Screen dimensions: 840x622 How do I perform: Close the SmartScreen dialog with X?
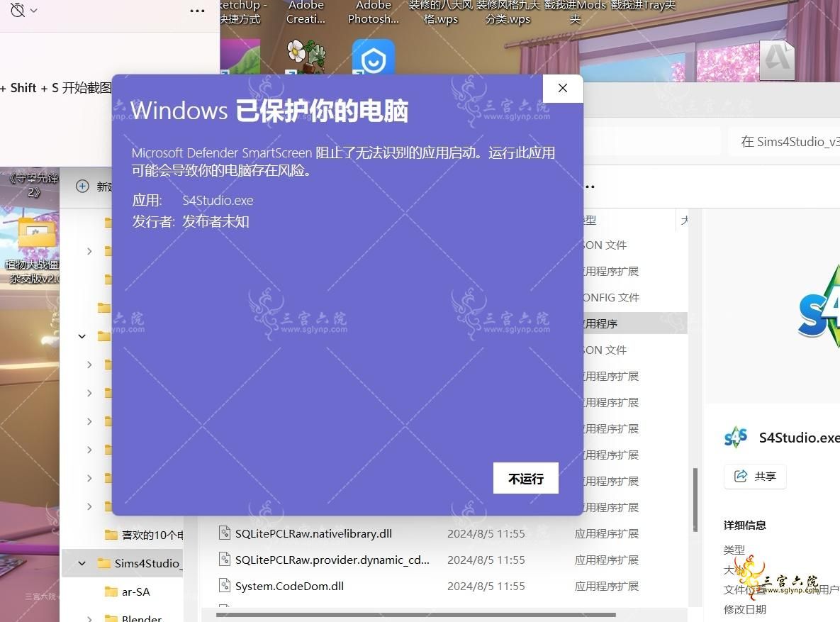[x=563, y=88]
